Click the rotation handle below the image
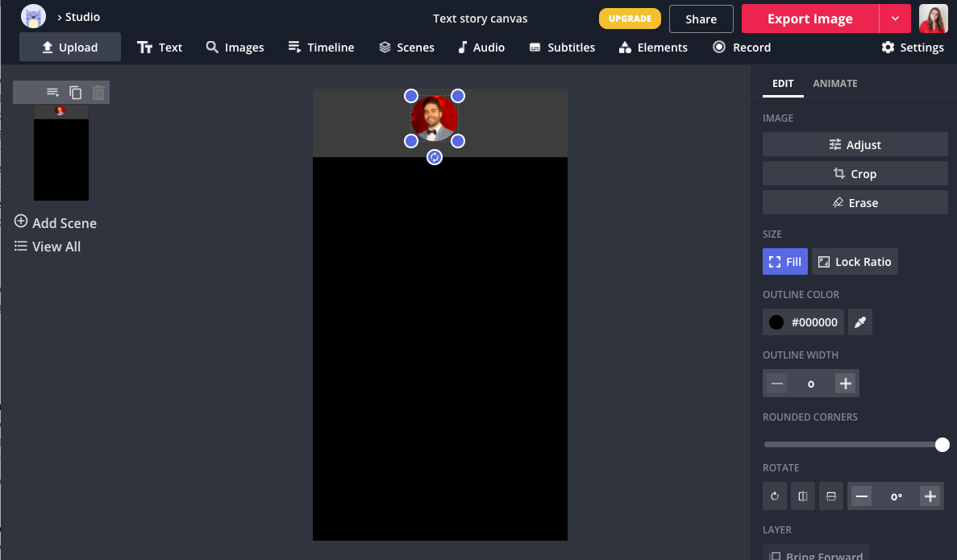The height and width of the screenshot is (560, 957). pos(435,157)
